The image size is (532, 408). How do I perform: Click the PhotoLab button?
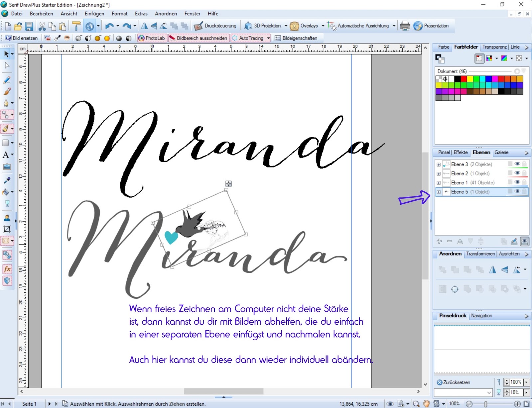(x=152, y=38)
